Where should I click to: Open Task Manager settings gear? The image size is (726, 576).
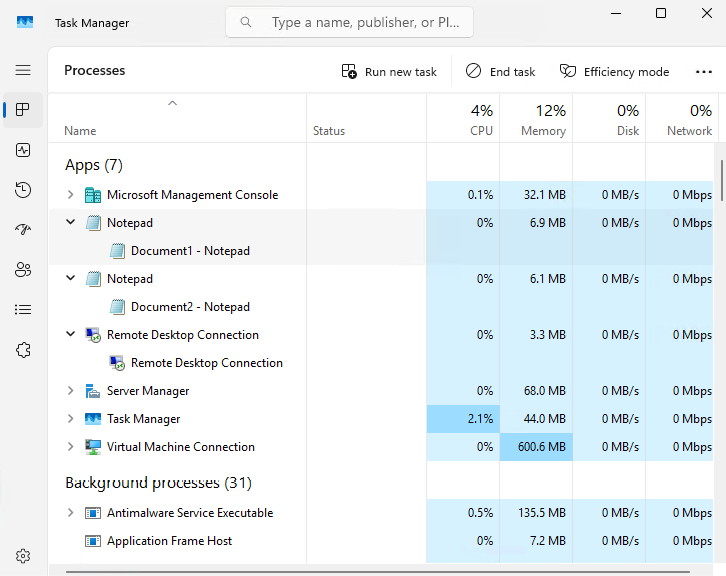tap(23, 556)
